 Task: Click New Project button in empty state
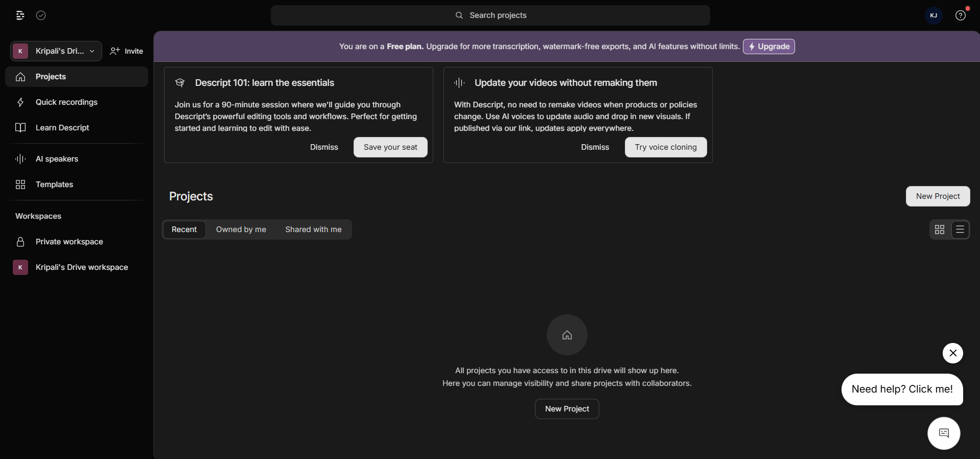pyautogui.click(x=567, y=409)
